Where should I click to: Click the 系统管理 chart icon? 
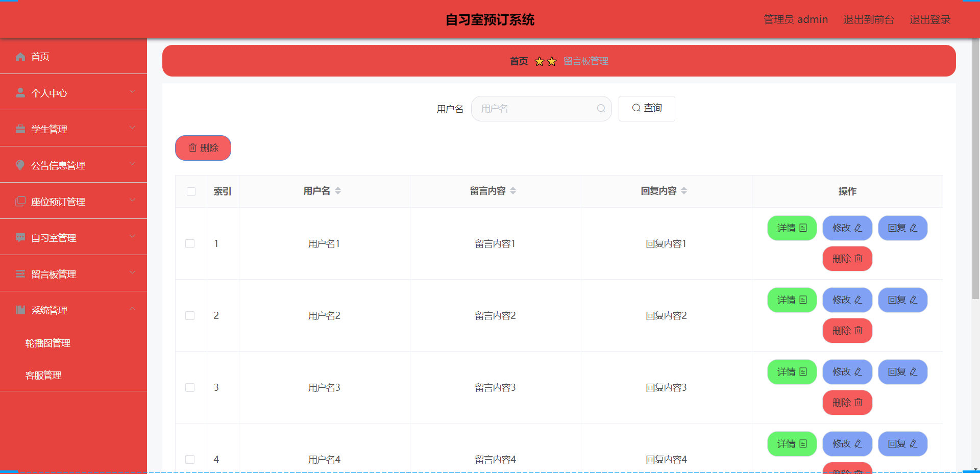click(20, 310)
